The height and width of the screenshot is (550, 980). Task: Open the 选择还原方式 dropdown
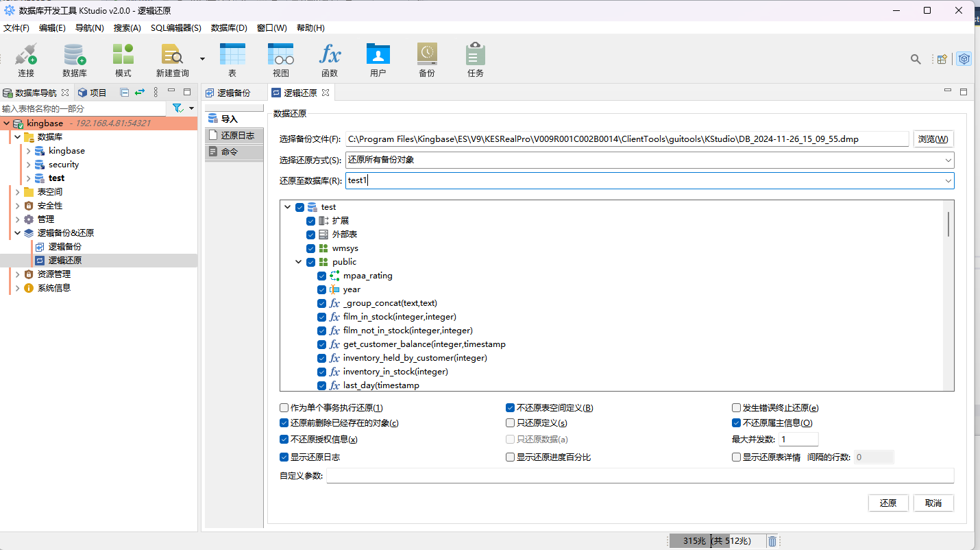coord(649,160)
